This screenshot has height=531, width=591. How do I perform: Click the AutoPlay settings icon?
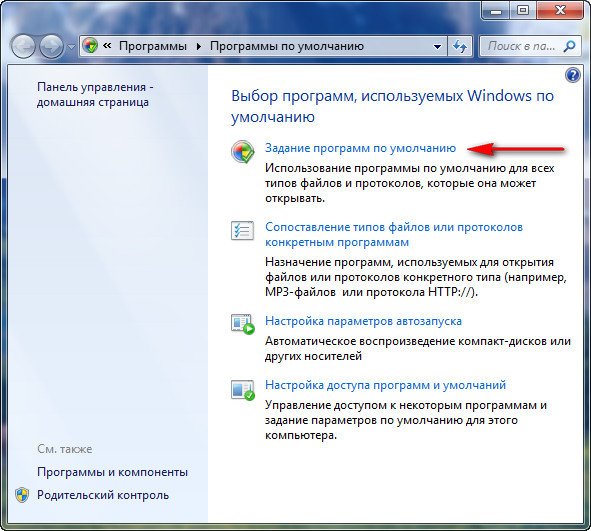coord(243,324)
